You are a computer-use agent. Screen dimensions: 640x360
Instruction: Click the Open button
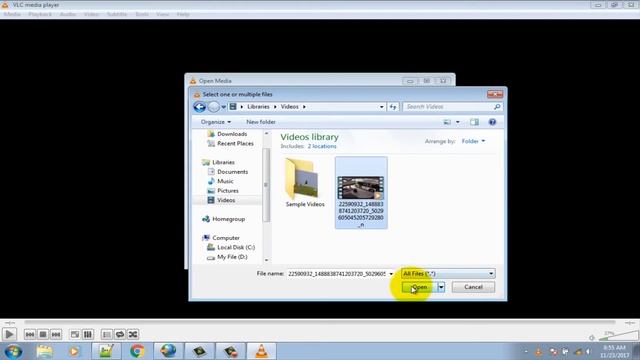point(419,287)
